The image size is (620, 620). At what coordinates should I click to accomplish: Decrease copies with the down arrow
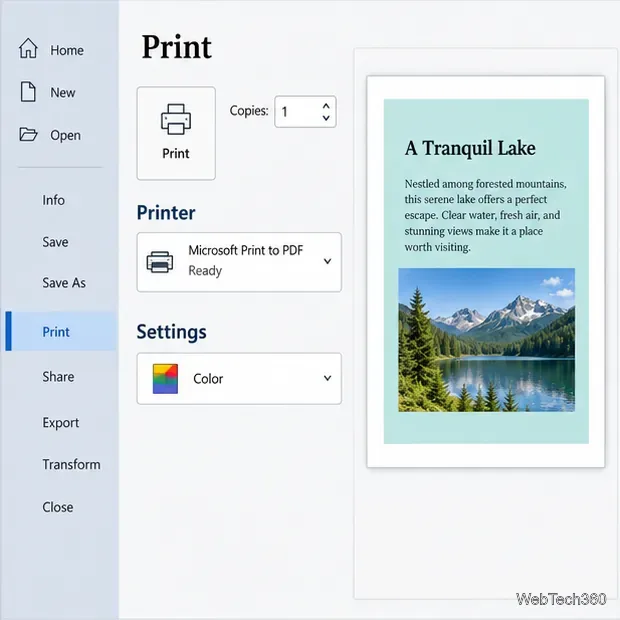point(326,118)
